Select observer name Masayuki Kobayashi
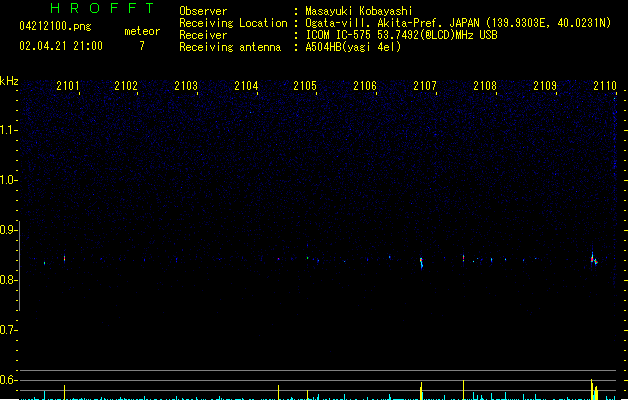The height and width of the screenshot is (400, 629). [x=359, y=11]
